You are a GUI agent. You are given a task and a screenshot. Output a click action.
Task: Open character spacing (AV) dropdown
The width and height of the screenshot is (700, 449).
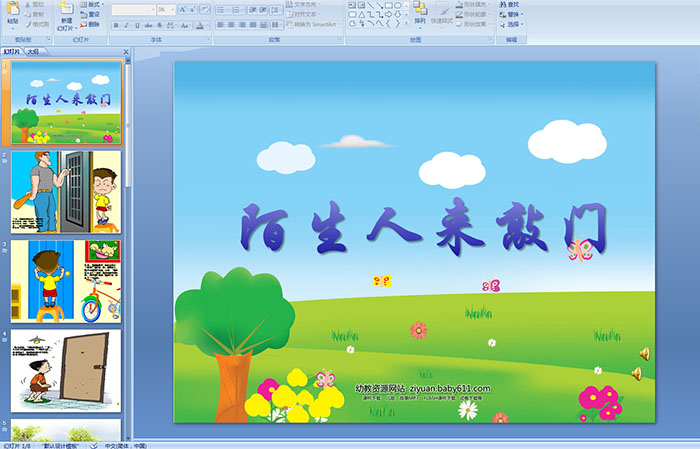click(x=171, y=25)
